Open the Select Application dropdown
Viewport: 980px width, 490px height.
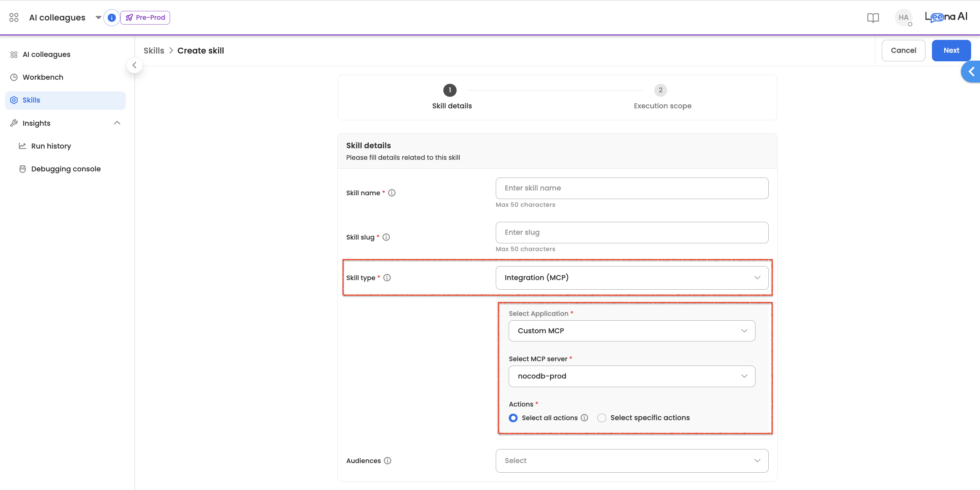[631, 331]
